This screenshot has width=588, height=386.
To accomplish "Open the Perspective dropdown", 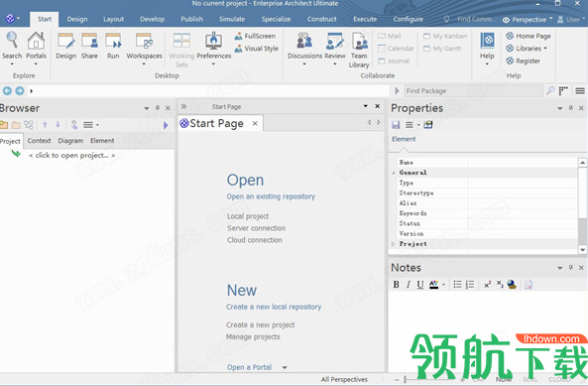I will pyautogui.click(x=528, y=20).
